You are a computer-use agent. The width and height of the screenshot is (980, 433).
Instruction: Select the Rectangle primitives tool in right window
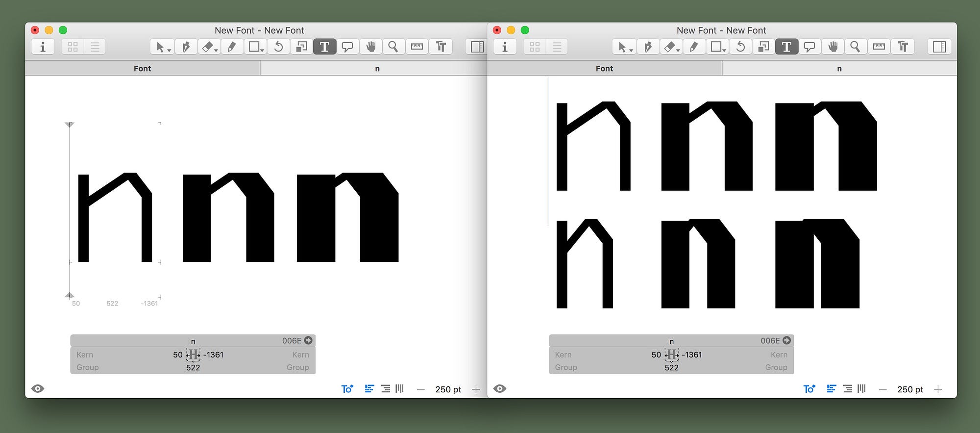pyautogui.click(x=717, y=47)
